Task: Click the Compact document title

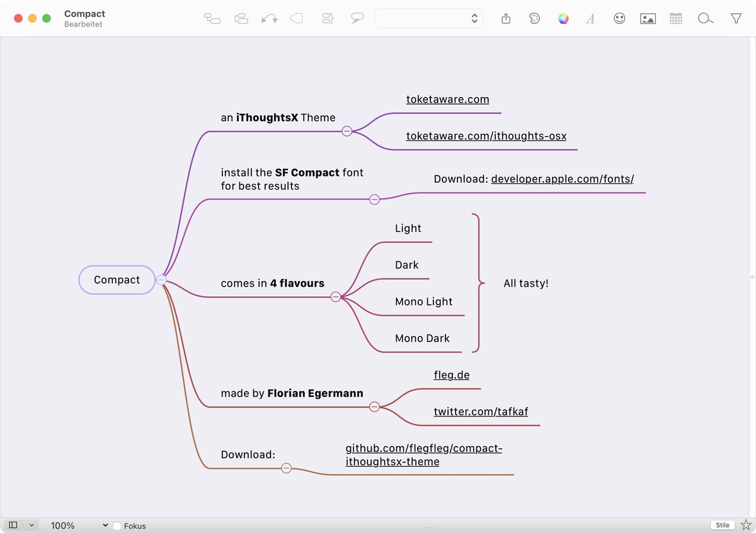Action: click(84, 14)
